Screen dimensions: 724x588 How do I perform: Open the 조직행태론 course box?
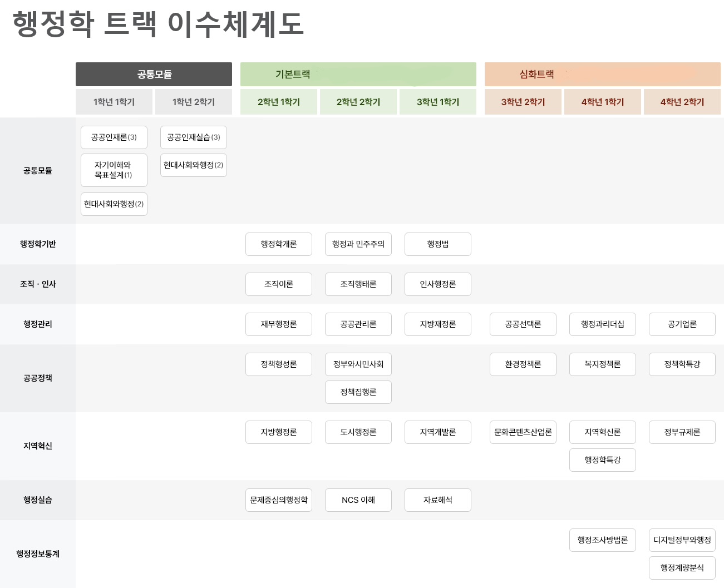point(358,284)
